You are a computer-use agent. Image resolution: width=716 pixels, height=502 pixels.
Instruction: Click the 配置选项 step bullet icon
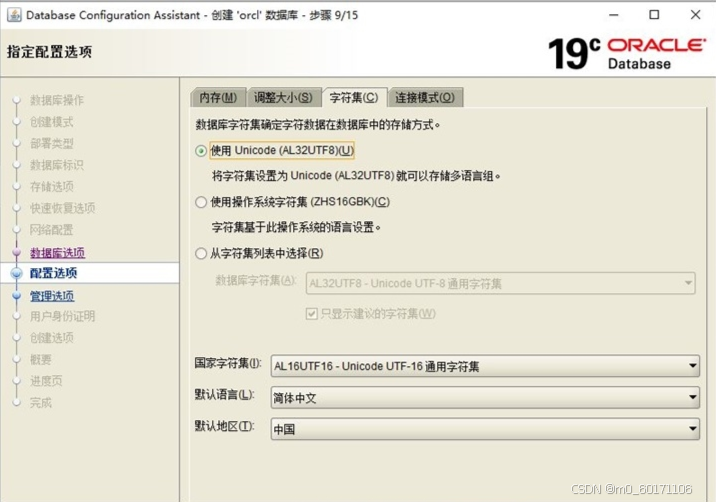pos(17,273)
